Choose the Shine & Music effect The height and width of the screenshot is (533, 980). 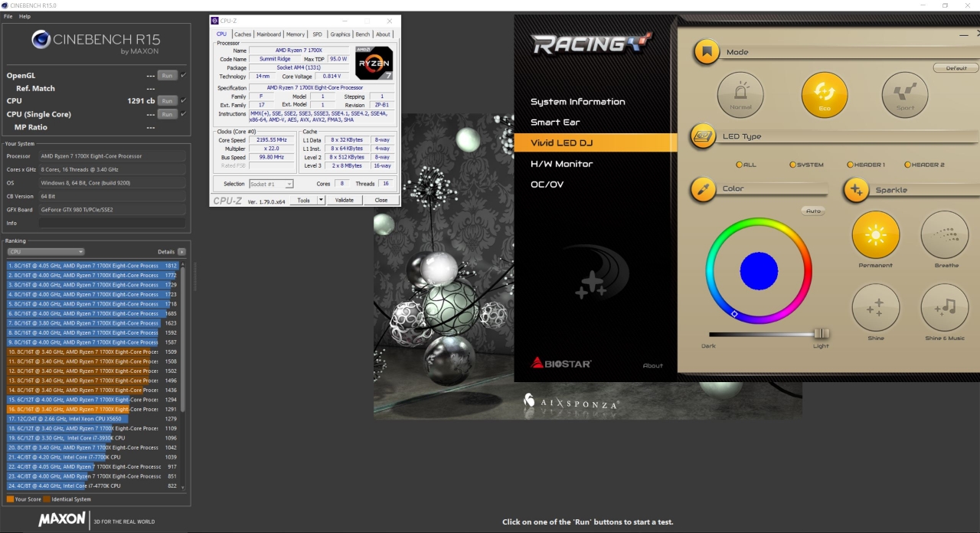click(945, 308)
